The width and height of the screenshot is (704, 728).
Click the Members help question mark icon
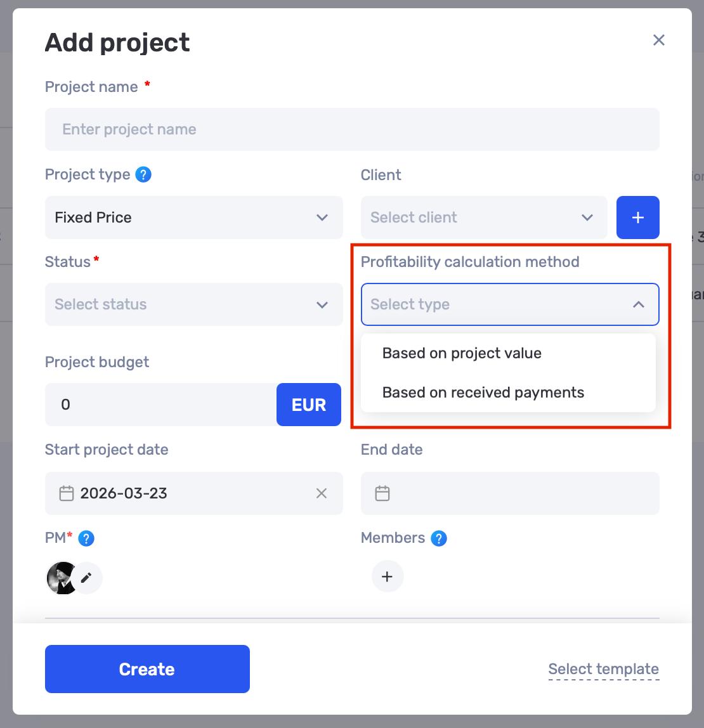click(439, 538)
